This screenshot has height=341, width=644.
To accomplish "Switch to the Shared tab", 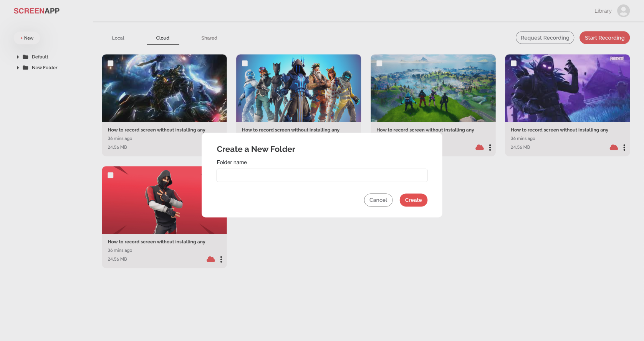I will 209,38.
